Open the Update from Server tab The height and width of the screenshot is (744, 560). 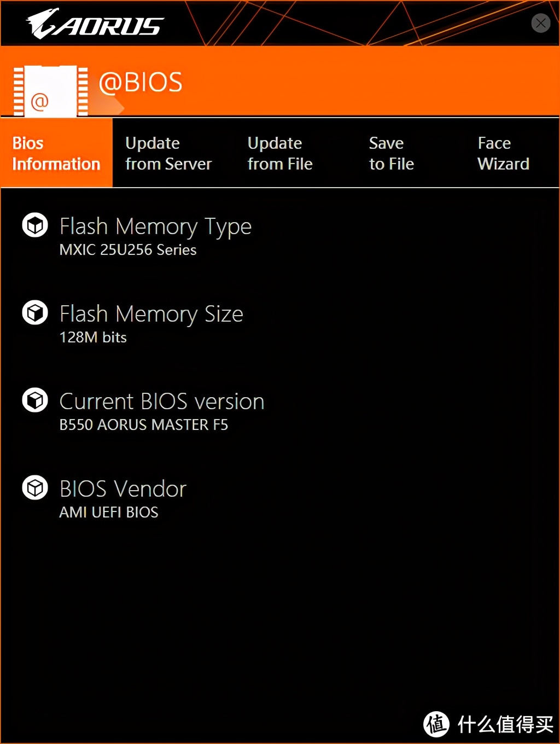click(x=168, y=153)
